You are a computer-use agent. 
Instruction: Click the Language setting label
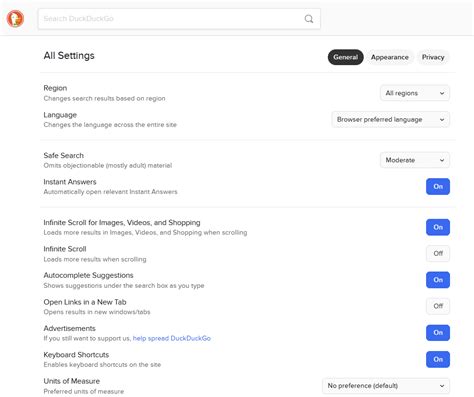[x=60, y=115]
